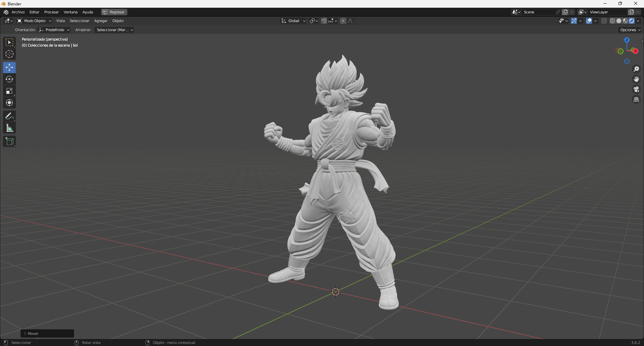Open the Opciones dropdown
This screenshot has width=644, height=346.
coord(630,30)
